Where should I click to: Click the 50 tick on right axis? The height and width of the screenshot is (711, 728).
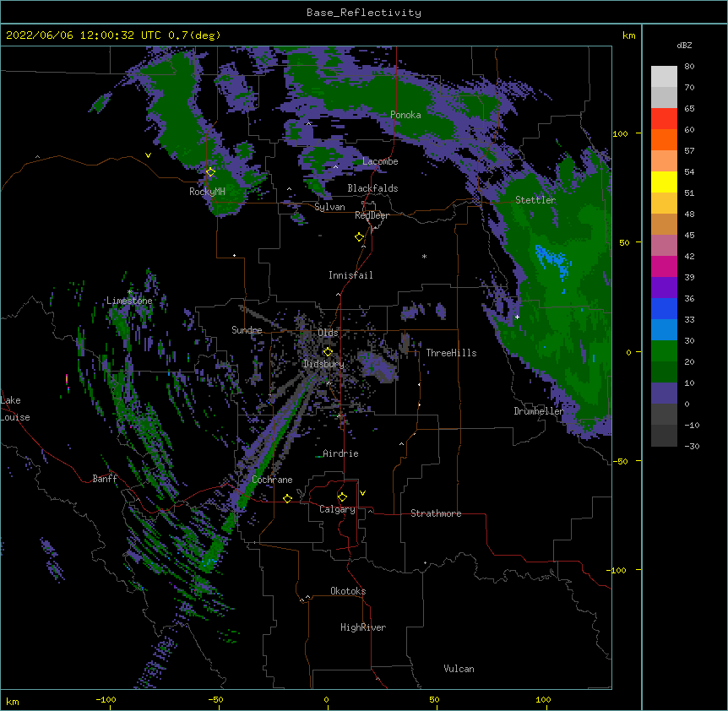coord(624,242)
